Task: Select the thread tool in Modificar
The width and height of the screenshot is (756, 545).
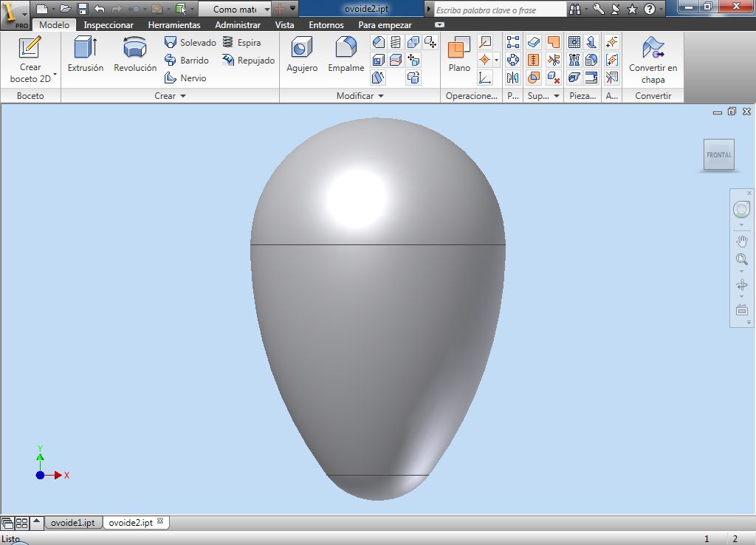Action: [x=396, y=42]
